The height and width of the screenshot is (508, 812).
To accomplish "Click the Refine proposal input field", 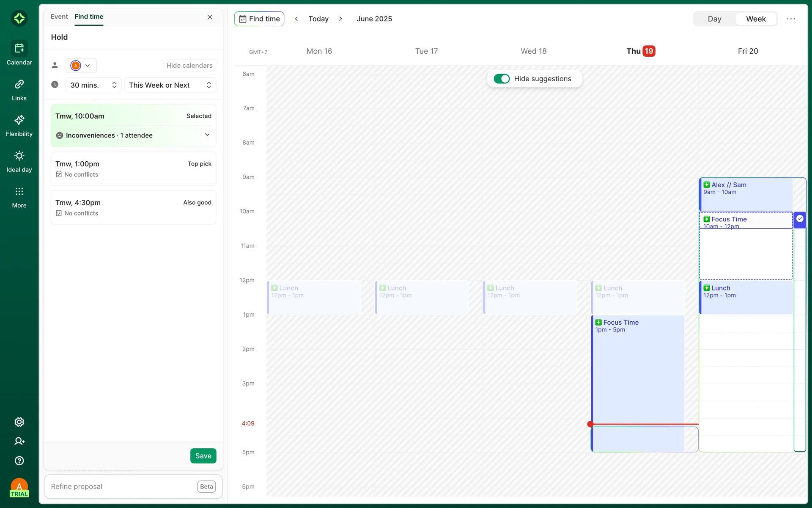I will [121, 486].
